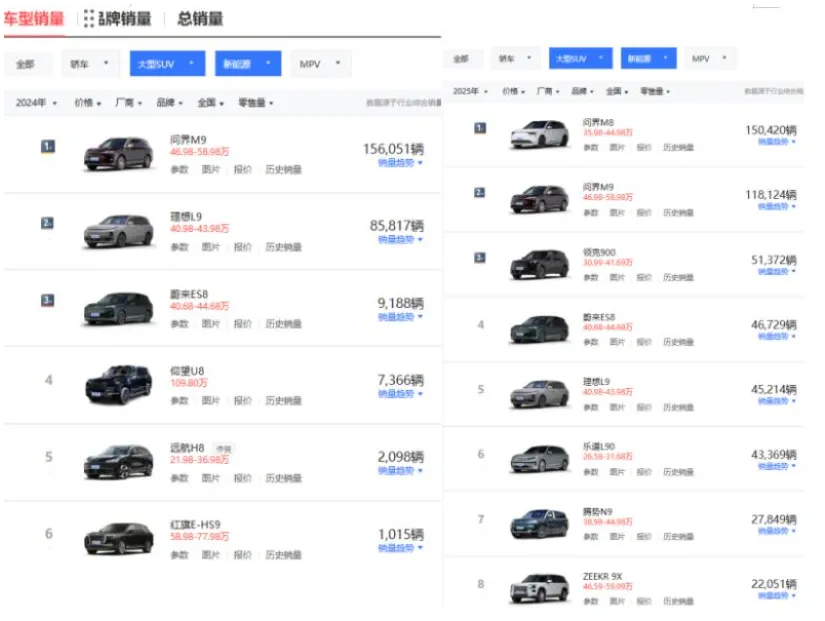Viewport: 825px width, 621px height.
Task: Open 历史销量 link under 领克900
Action: pyautogui.click(x=678, y=277)
